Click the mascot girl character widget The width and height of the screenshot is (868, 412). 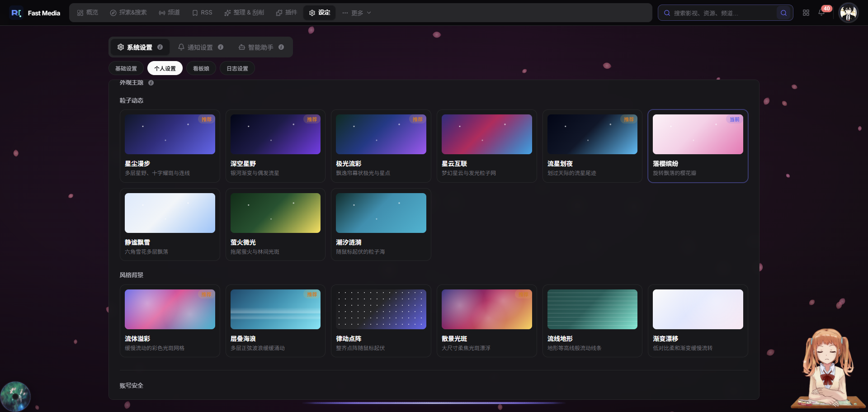pyautogui.click(x=828, y=369)
